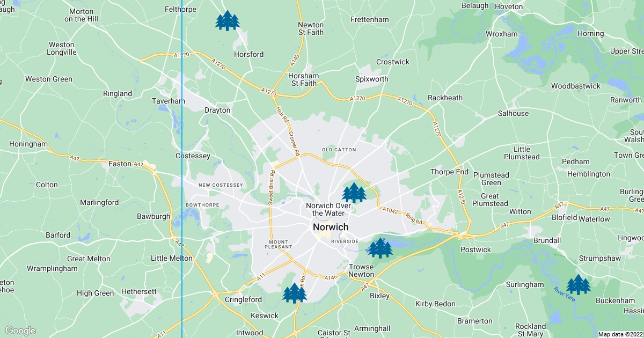Select the Easton label
The width and height of the screenshot is (644, 338).
point(120,164)
